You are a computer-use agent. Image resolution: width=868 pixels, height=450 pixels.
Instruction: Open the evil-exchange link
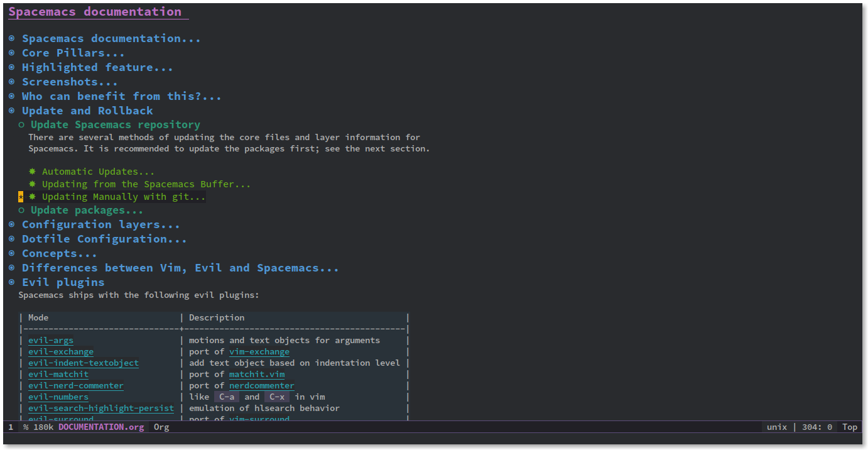point(61,352)
